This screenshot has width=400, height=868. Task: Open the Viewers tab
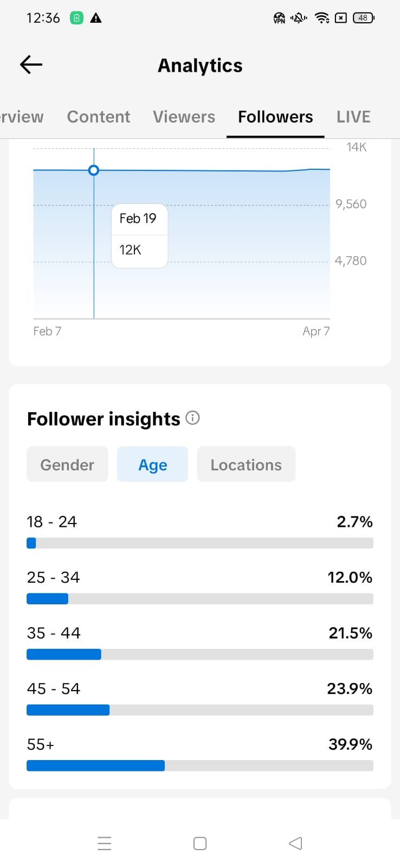[x=184, y=117]
